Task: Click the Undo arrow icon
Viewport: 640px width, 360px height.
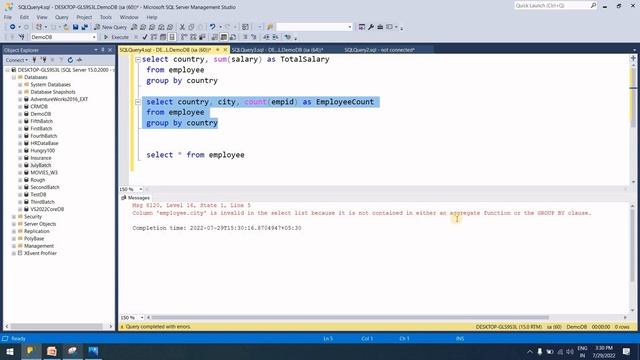Action: pyautogui.click(x=213, y=27)
